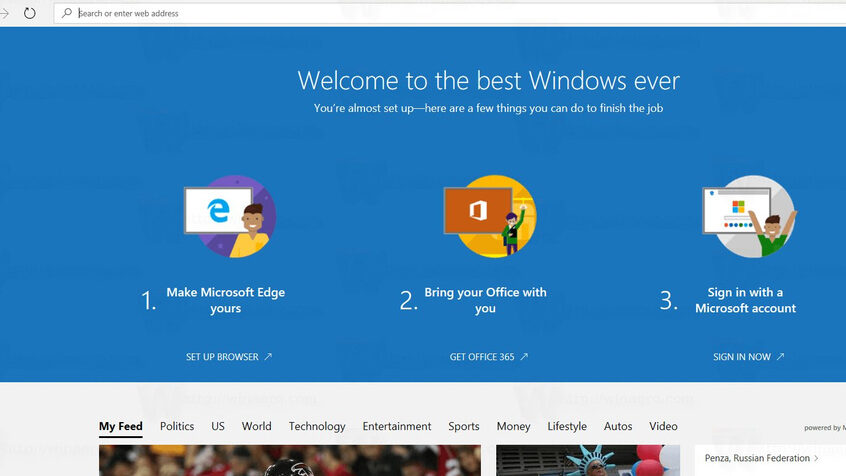The image size is (846, 476).
Task: Click the Penza, Russian Federation location
Action: (x=757, y=458)
